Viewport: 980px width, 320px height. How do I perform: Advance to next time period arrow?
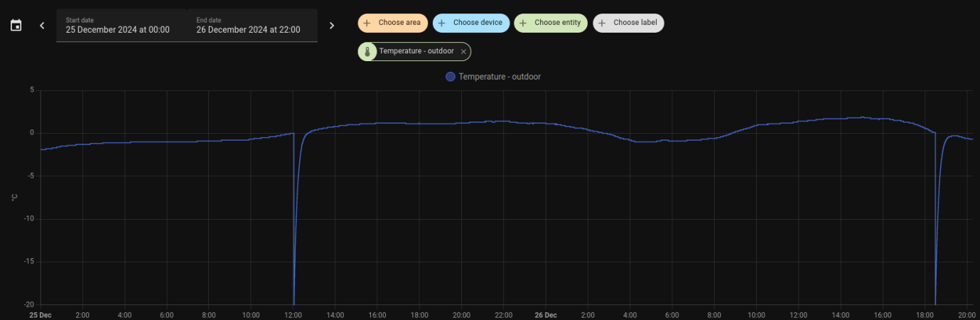coord(331,26)
